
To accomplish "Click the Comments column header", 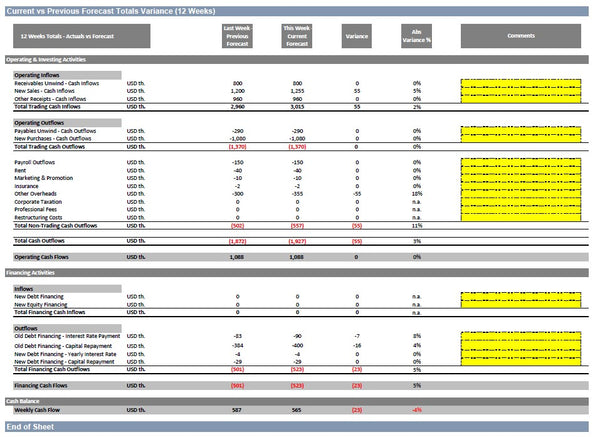I will pyautogui.click(x=521, y=36).
